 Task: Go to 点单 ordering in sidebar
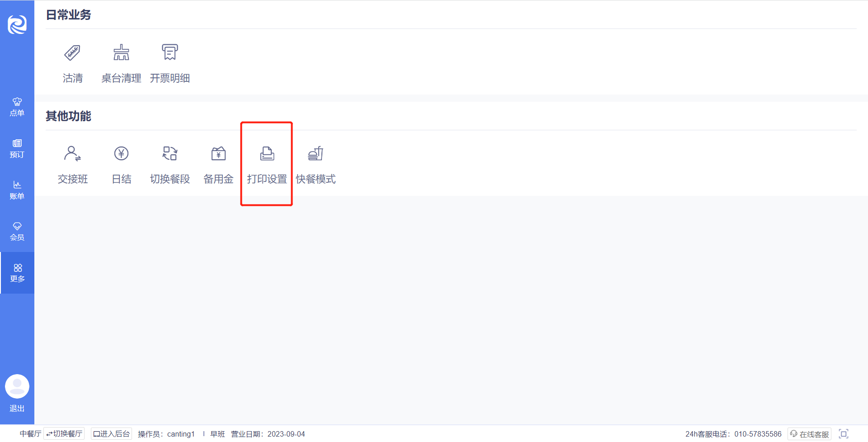(x=17, y=107)
